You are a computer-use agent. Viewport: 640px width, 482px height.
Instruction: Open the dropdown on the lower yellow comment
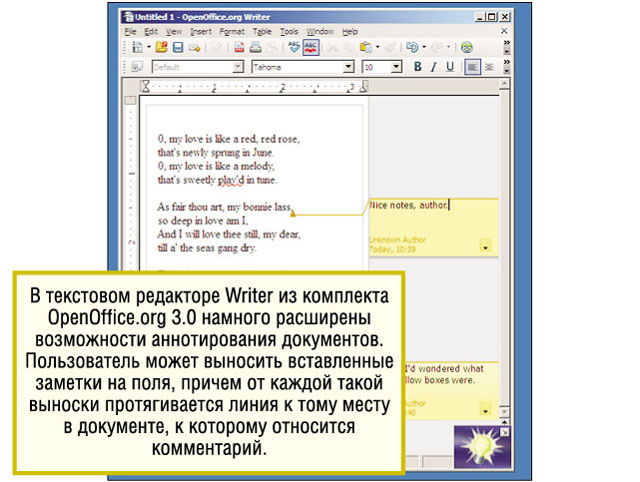[485, 410]
